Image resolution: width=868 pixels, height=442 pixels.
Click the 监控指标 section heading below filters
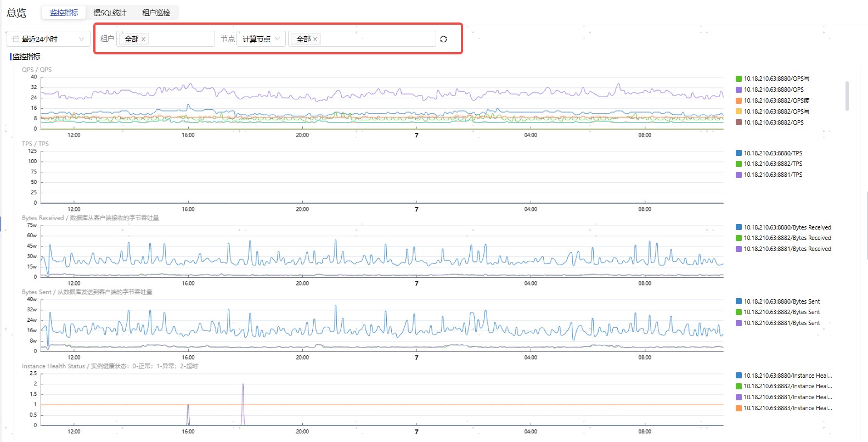pos(26,57)
